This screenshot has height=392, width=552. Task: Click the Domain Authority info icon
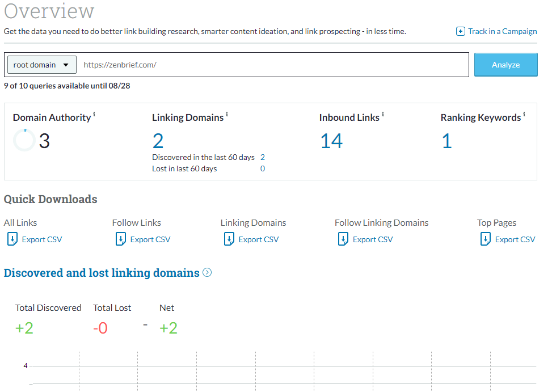click(x=94, y=114)
